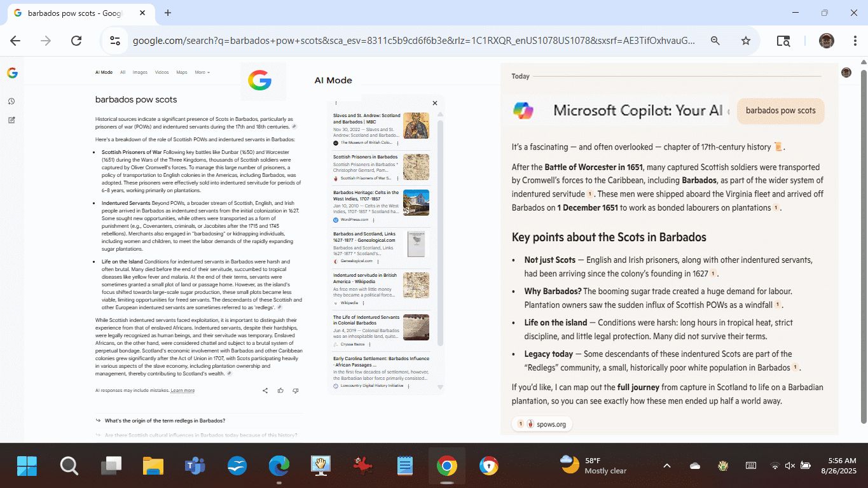
Task: Expand the redlegs origin follow-up question
Action: pyautogui.click(x=165, y=421)
